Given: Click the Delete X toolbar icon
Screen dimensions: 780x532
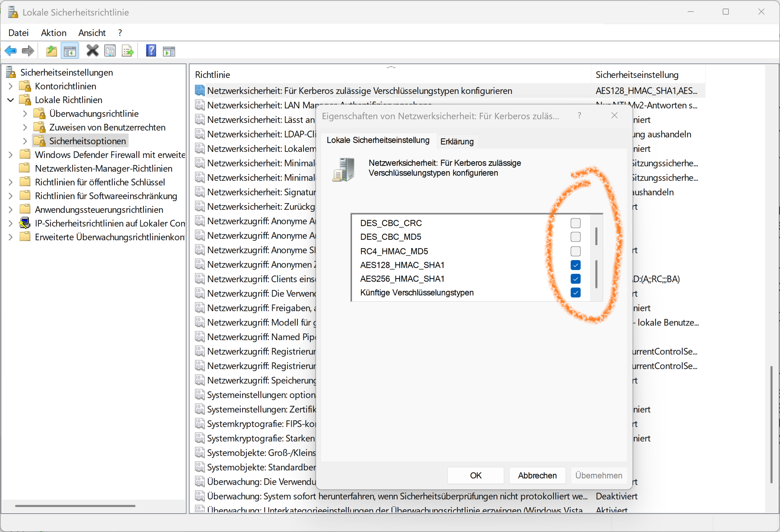Looking at the screenshot, I should coord(92,51).
